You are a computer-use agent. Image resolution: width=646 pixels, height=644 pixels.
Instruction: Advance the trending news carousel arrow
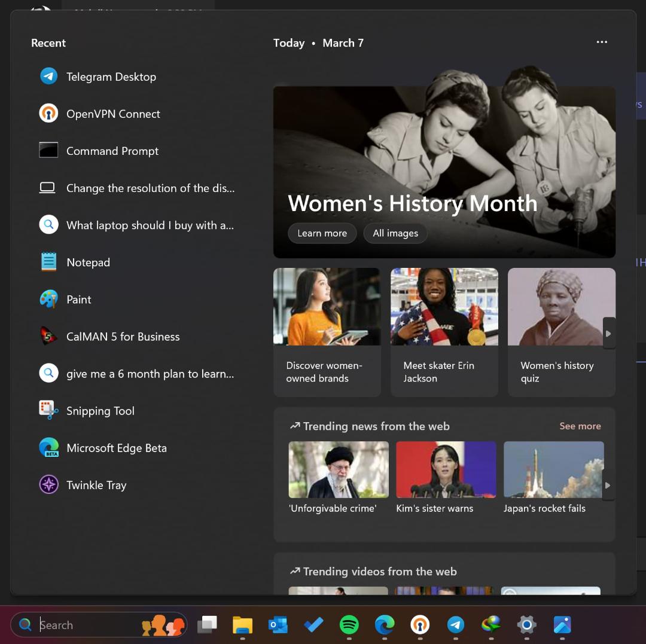608,485
